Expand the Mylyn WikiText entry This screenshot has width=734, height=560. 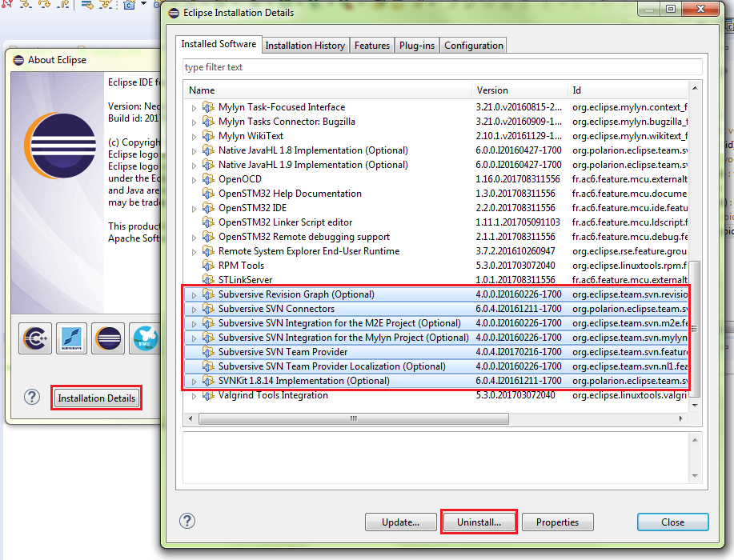point(193,136)
